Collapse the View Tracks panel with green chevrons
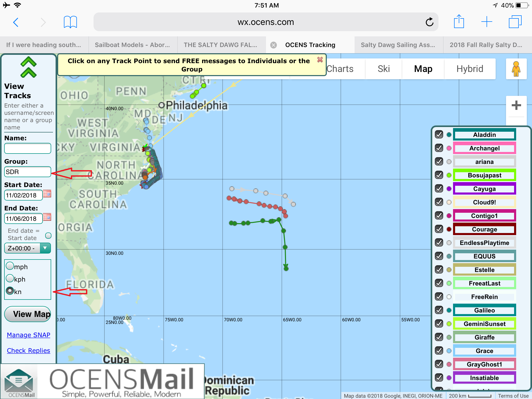Image resolution: width=532 pixels, height=399 pixels. (28, 67)
